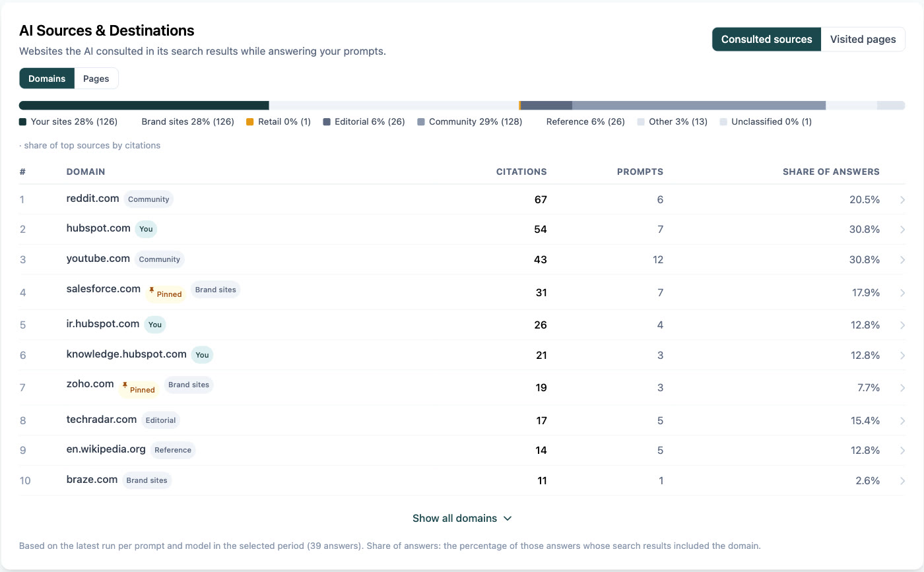Click the Unclassified legend swatch
Image resolution: width=924 pixels, height=572 pixels.
(x=723, y=122)
